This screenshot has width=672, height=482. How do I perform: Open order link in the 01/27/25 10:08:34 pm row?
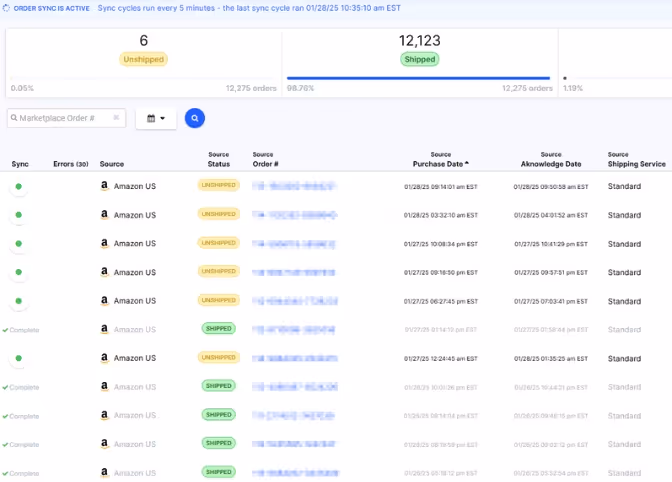pos(294,244)
